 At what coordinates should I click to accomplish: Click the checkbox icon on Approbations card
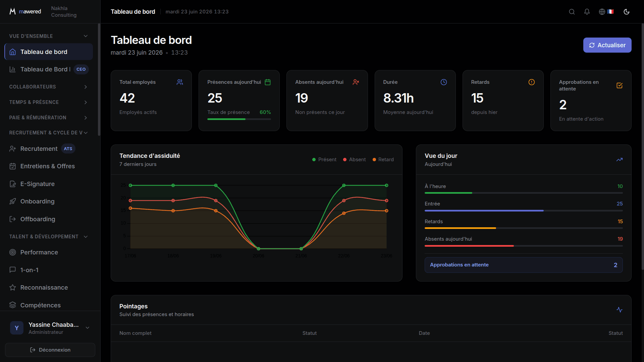click(x=620, y=85)
